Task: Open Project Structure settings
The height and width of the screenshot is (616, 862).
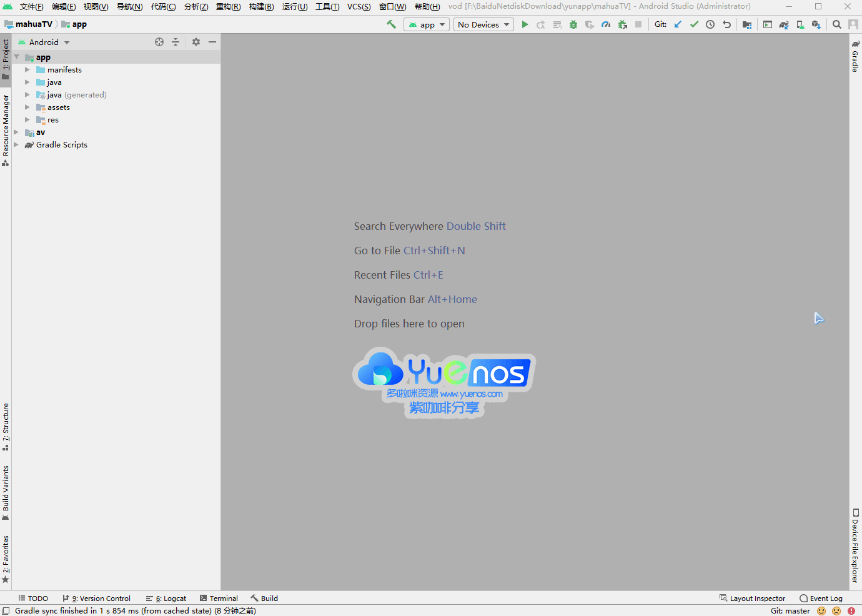Action: (747, 24)
